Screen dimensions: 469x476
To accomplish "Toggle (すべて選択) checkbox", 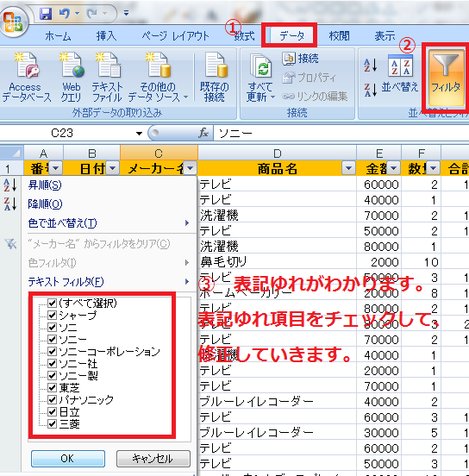I will click(53, 303).
